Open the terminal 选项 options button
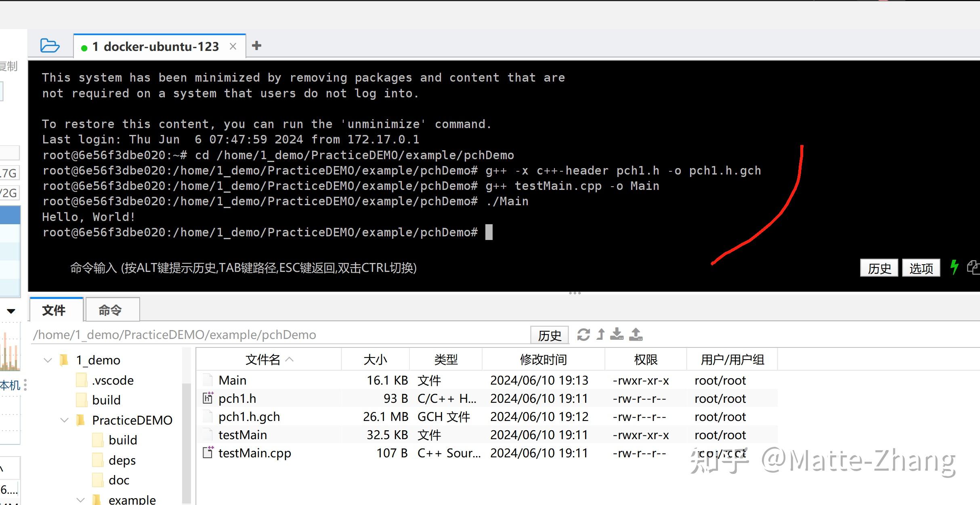Image resolution: width=980 pixels, height=505 pixels. (921, 267)
